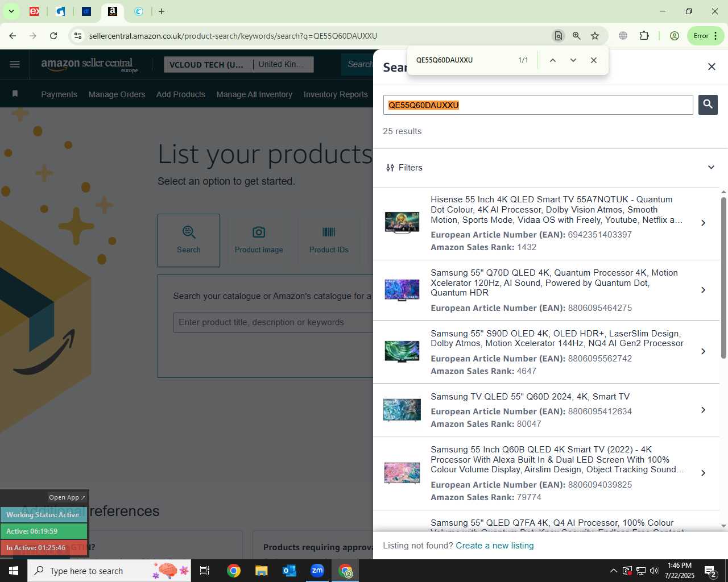Open the tab search dropdown arrow

[11, 11]
